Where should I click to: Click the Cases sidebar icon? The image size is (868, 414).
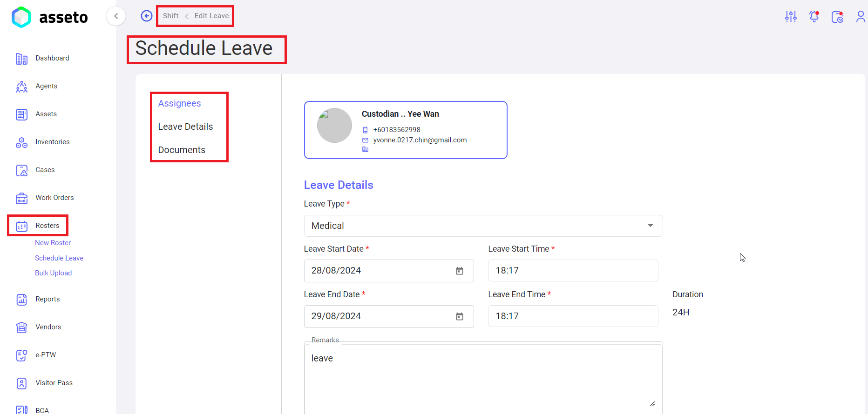click(21, 170)
